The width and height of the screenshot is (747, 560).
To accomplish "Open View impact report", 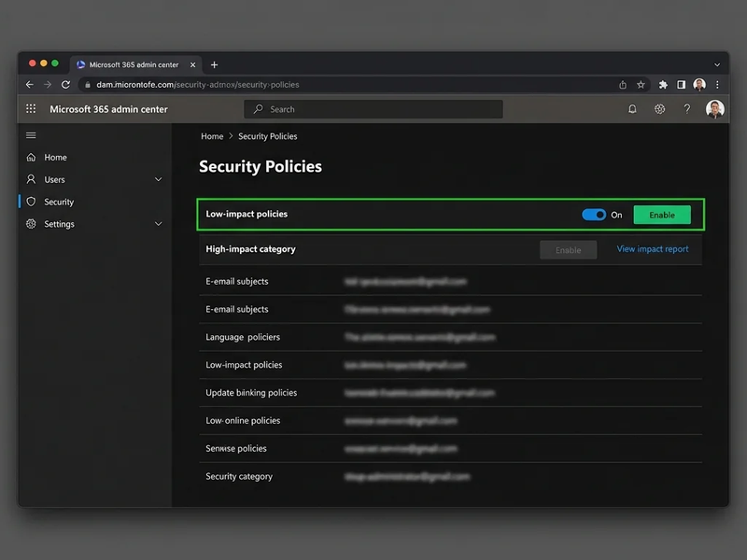I will 652,249.
